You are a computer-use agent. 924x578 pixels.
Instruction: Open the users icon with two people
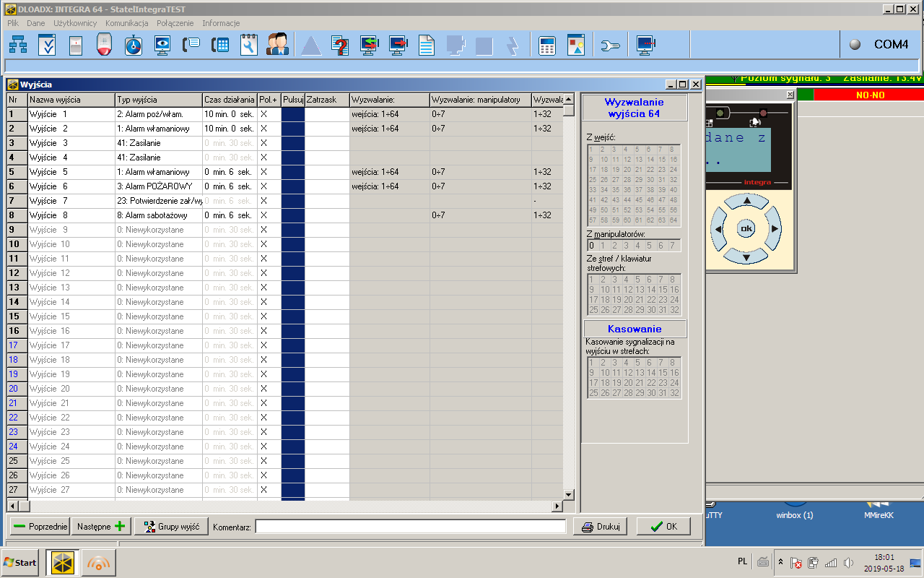[277, 45]
